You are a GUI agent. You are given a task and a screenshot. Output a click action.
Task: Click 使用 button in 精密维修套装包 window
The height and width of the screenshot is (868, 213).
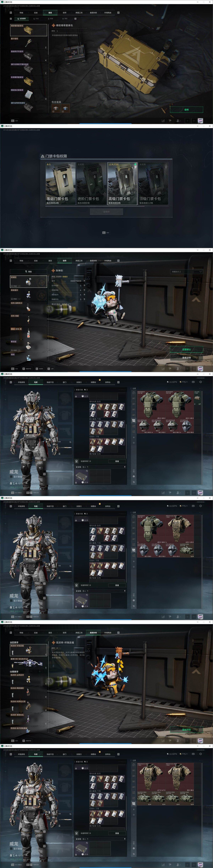[186, 109]
